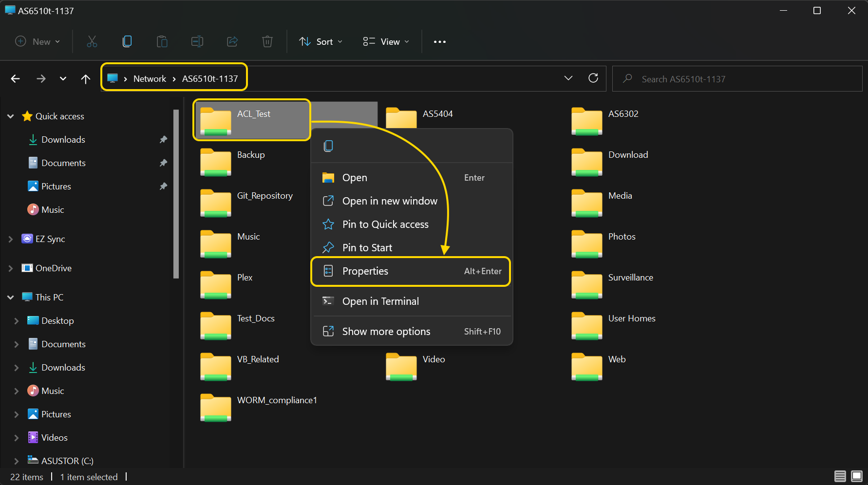Expand Desktop under This PC

point(17,320)
